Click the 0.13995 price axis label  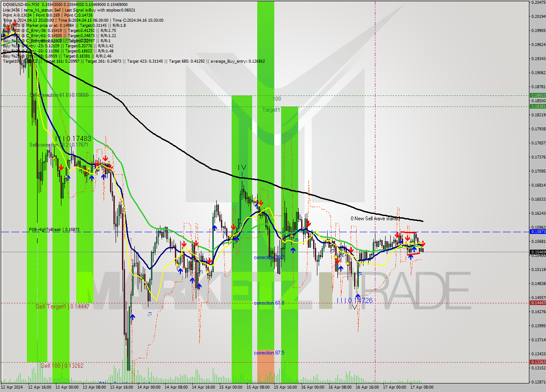538,326
